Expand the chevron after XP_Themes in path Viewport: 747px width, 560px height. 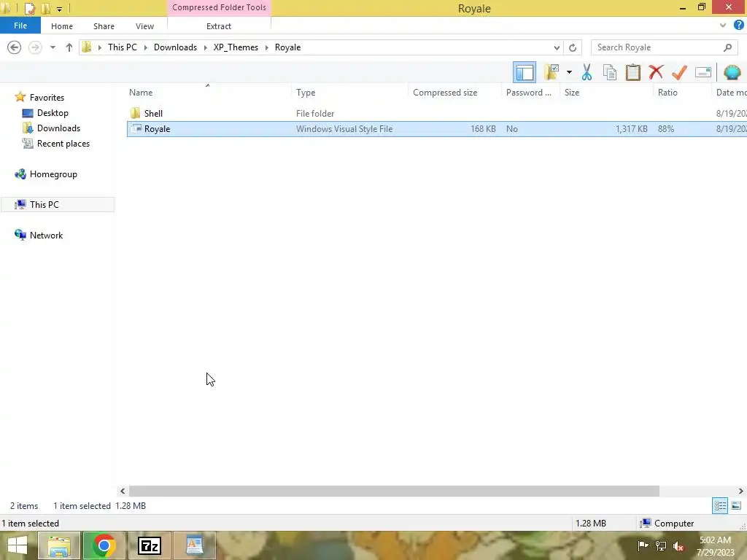(x=267, y=47)
